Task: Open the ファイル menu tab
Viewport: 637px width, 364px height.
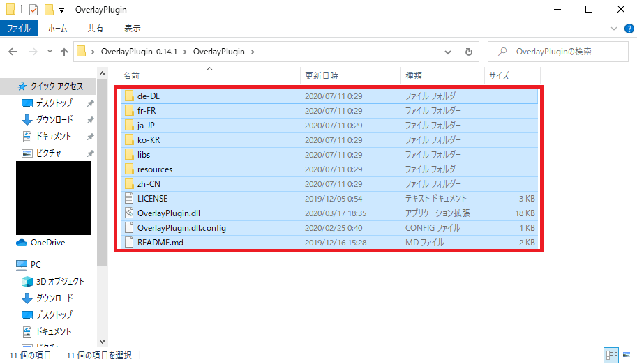Action: pyautogui.click(x=19, y=29)
